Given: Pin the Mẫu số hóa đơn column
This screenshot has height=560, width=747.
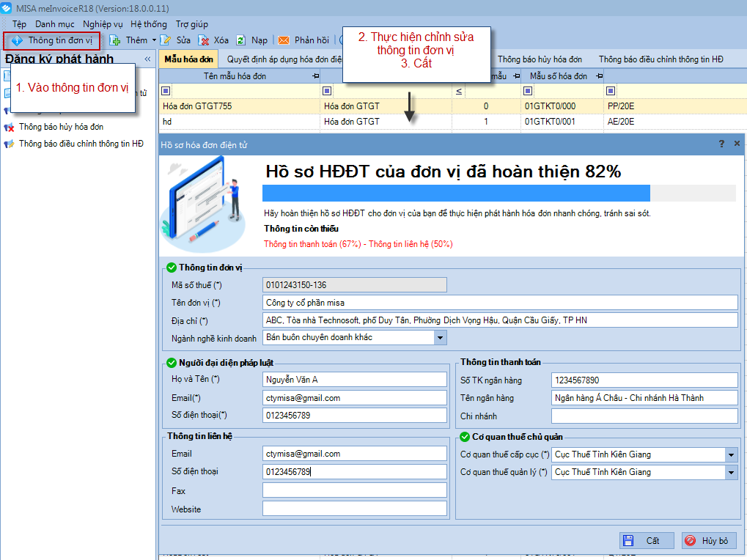Looking at the screenshot, I should click(600, 76).
